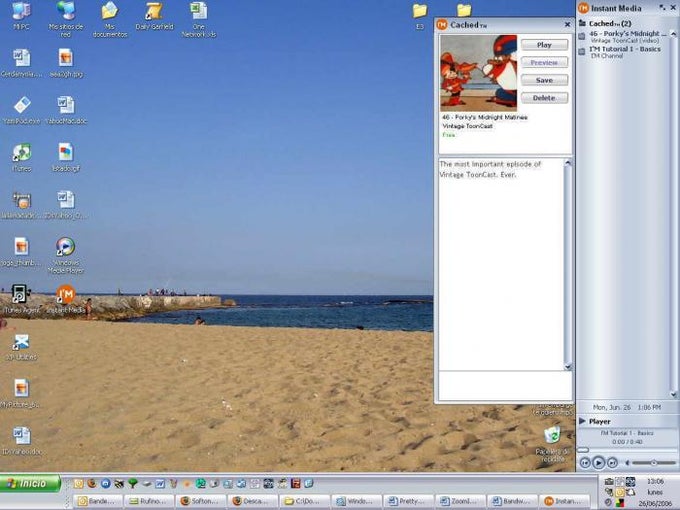Select the YahooMac.doc desktop file

click(66, 111)
